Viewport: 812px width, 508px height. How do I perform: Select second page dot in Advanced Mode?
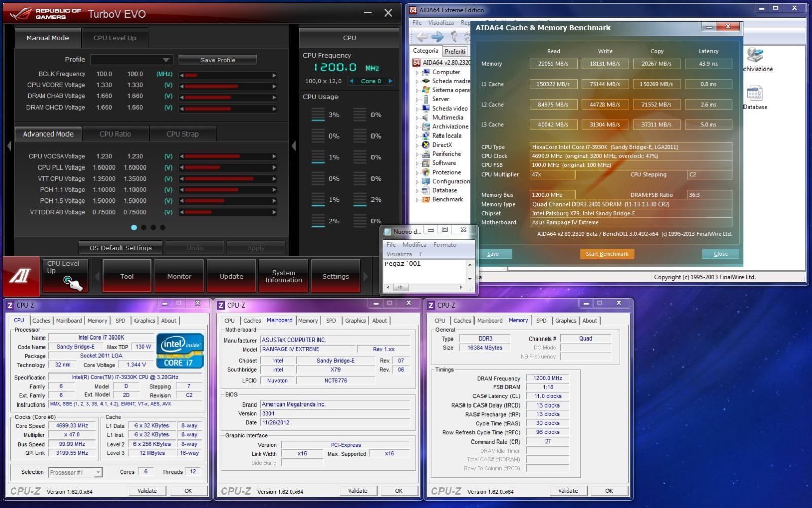[144, 228]
